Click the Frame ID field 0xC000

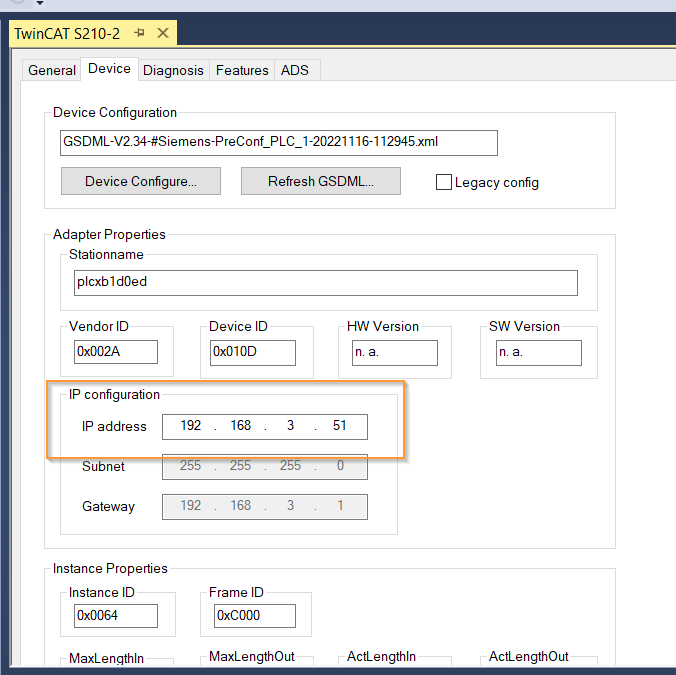(x=255, y=616)
